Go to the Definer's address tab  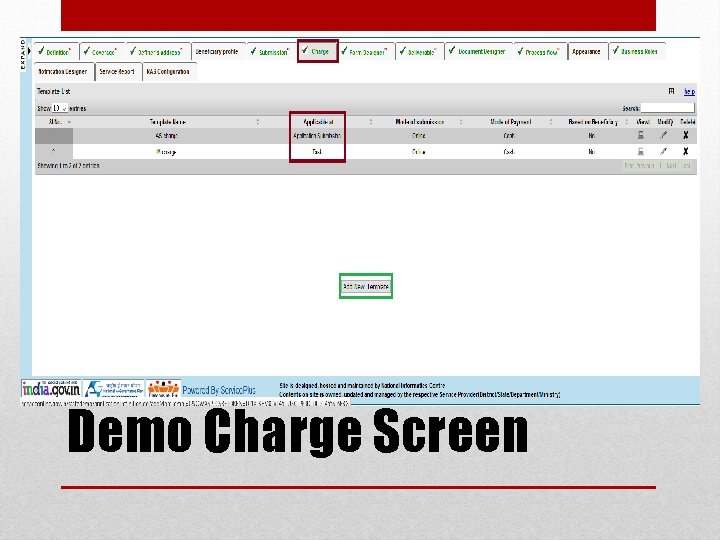[157, 52]
